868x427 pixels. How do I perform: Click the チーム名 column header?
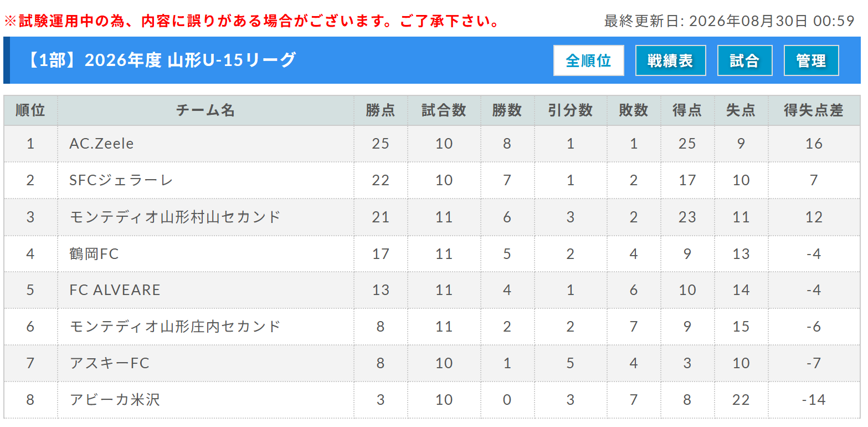pyautogui.click(x=206, y=110)
